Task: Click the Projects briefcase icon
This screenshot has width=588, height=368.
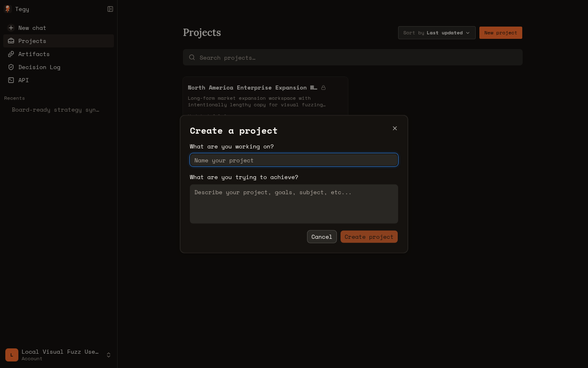Action: click(11, 41)
